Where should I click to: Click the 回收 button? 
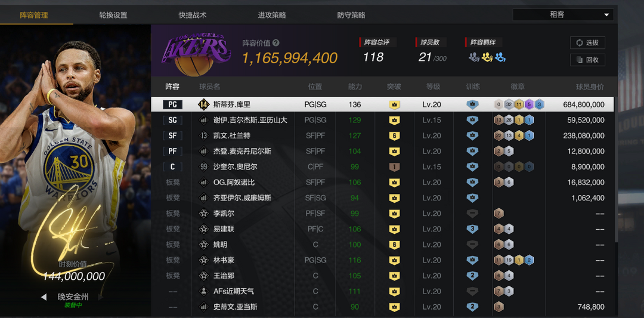tap(587, 60)
